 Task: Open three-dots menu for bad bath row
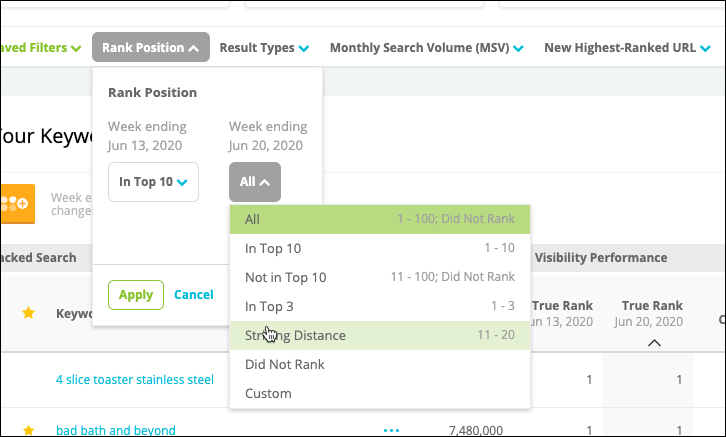pos(391,431)
